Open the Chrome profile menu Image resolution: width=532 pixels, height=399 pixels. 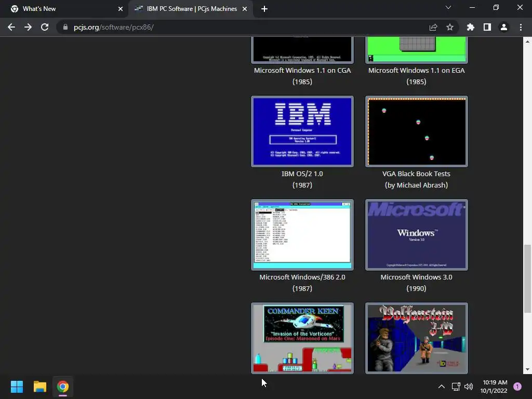pyautogui.click(x=504, y=27)
